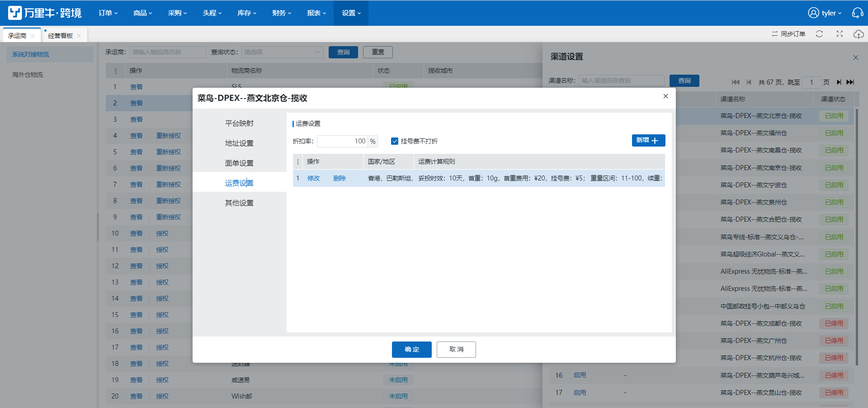Click the 同步订单 sync icon
Image resolution: width=868 pixels, height=408 pixels.
tap(774, 34)
